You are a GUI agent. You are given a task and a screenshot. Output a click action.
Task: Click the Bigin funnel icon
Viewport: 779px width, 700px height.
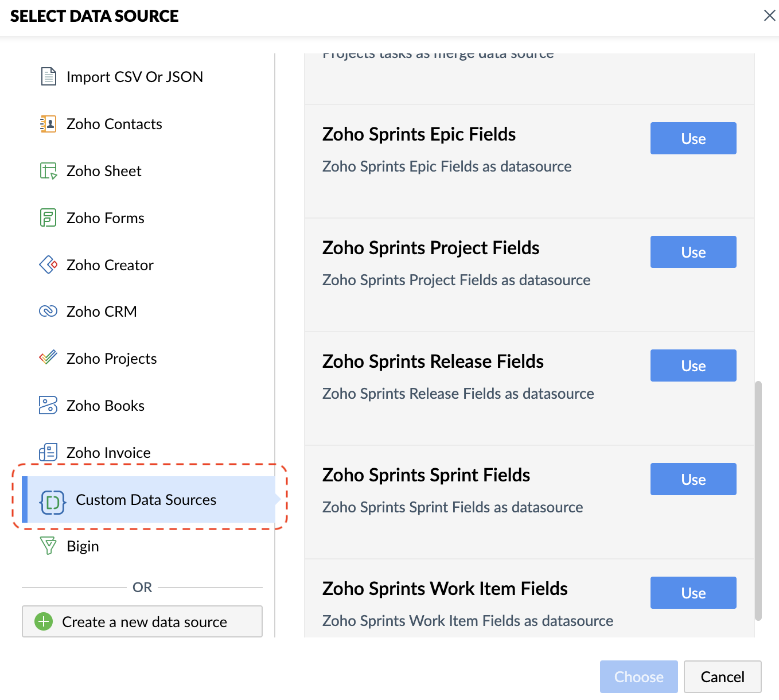point(48,546)
